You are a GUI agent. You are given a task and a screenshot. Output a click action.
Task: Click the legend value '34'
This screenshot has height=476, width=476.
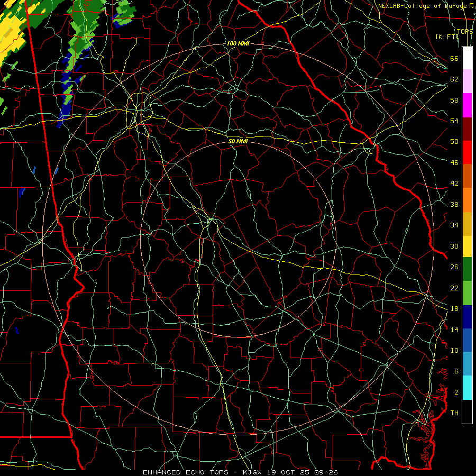[454, 225]
